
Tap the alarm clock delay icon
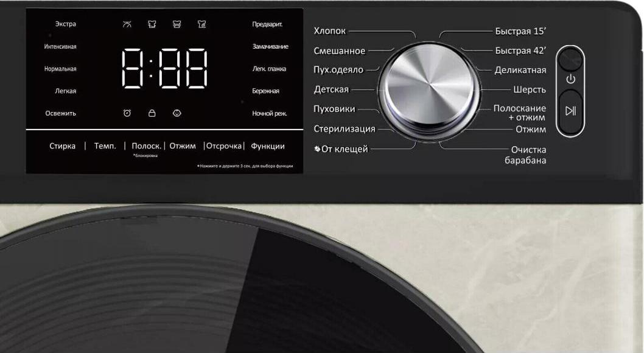(127, 113)
